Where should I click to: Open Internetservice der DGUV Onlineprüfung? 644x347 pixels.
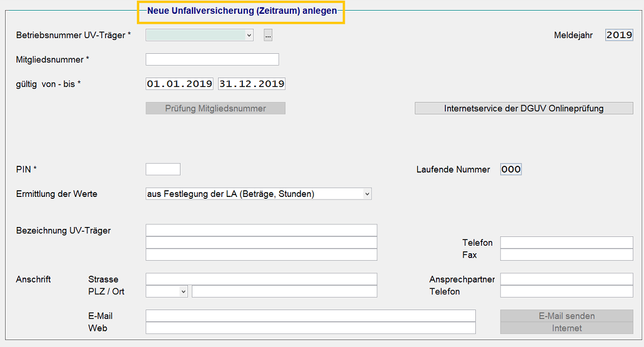(523, 108)
